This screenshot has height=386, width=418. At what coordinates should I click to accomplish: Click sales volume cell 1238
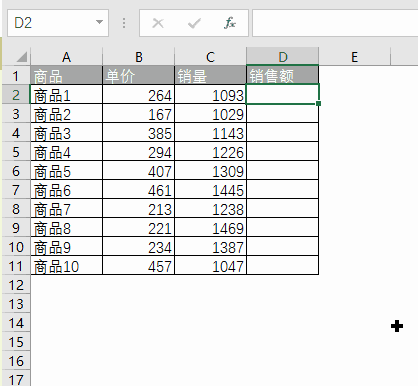pos(210,208)
